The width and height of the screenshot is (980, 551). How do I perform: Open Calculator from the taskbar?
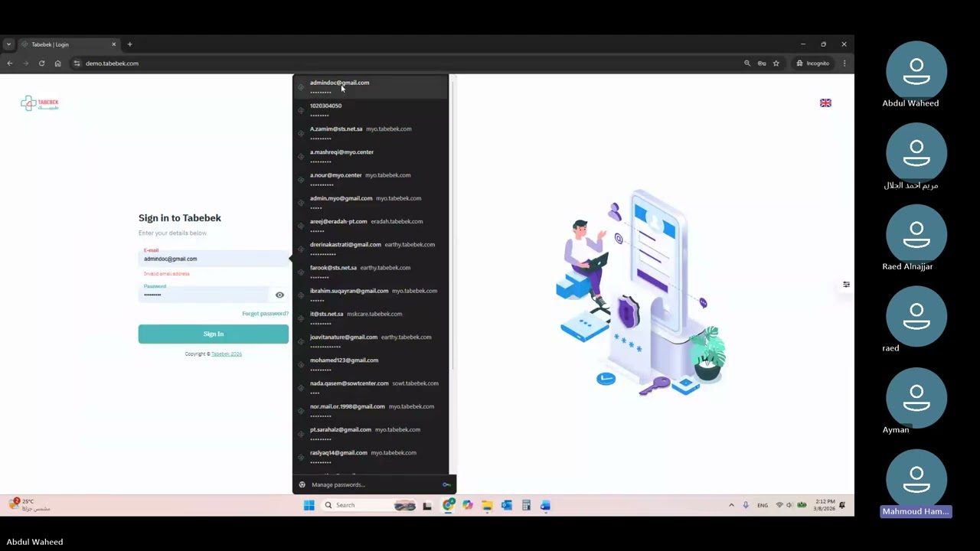(x=526, y=505)
